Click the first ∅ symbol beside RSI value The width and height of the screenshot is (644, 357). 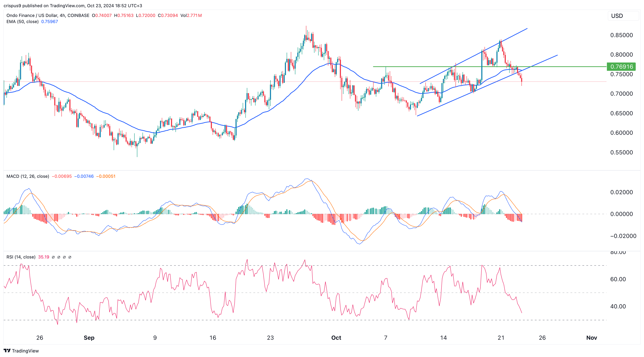coord(53,257)
